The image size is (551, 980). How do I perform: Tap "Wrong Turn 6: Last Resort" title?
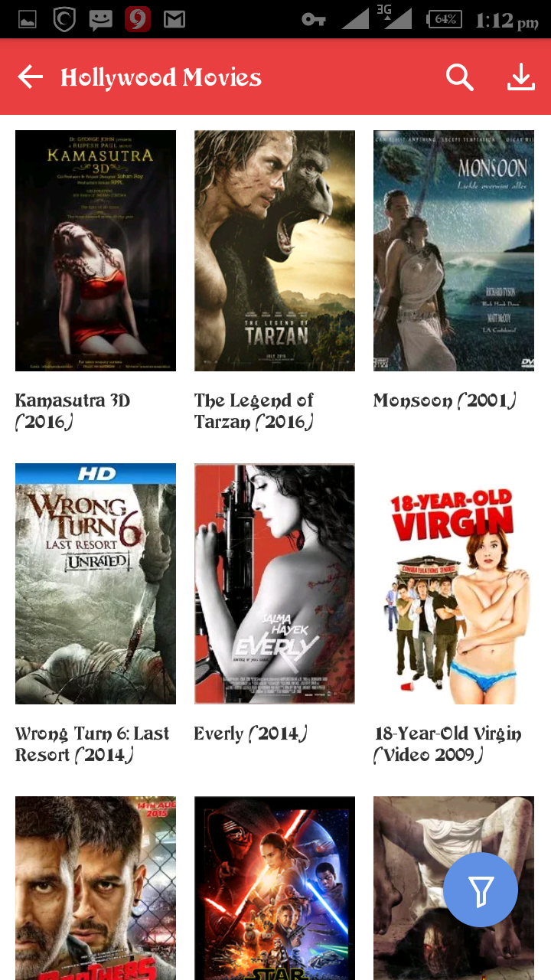(92, 744)
